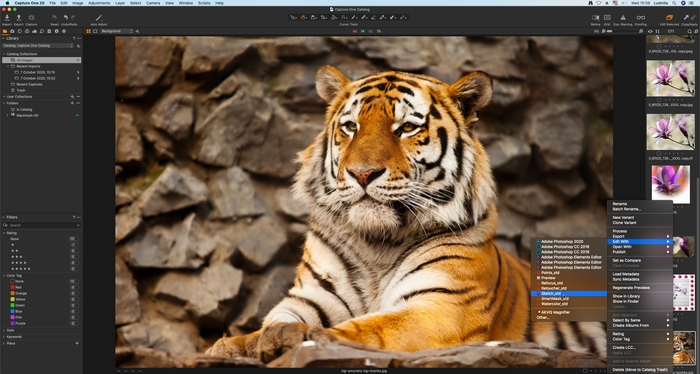Image resolution: width=700 pixels, height=374 pixels.
Task: Click the Before view icon
Action: pyautogui.click(x=596, y=17)
